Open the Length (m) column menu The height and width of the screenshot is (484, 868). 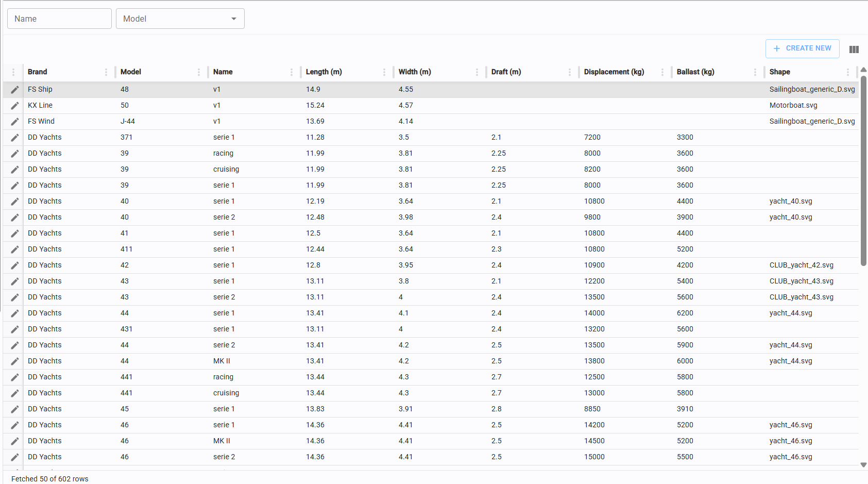[x=384, y=72]
